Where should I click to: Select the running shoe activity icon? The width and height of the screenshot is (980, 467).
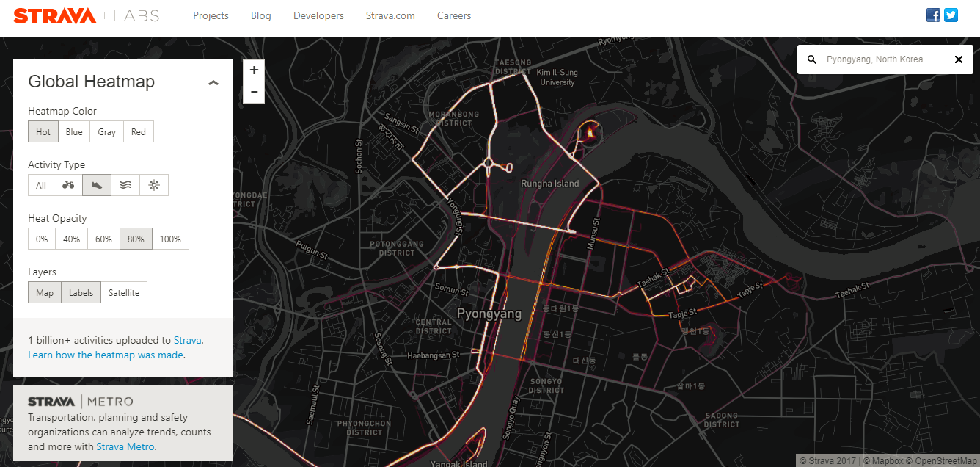(x=97, y=185)
